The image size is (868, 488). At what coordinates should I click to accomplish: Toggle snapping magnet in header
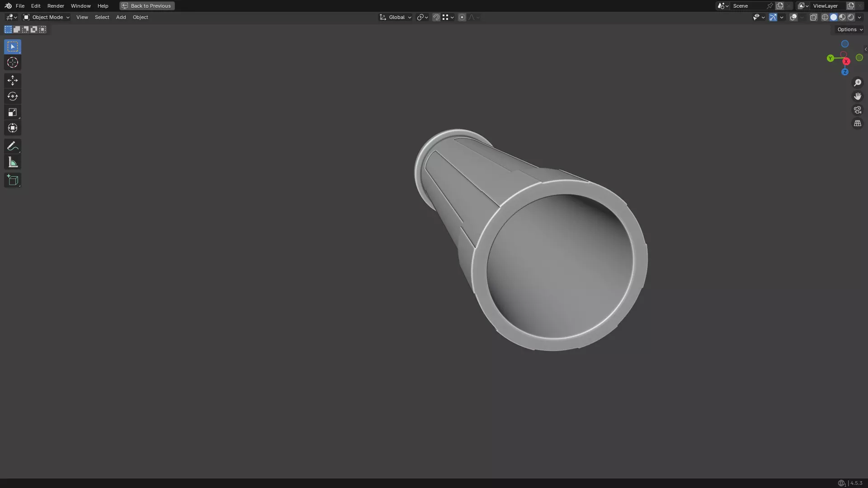pyautogui.click(x=436, y=17)
